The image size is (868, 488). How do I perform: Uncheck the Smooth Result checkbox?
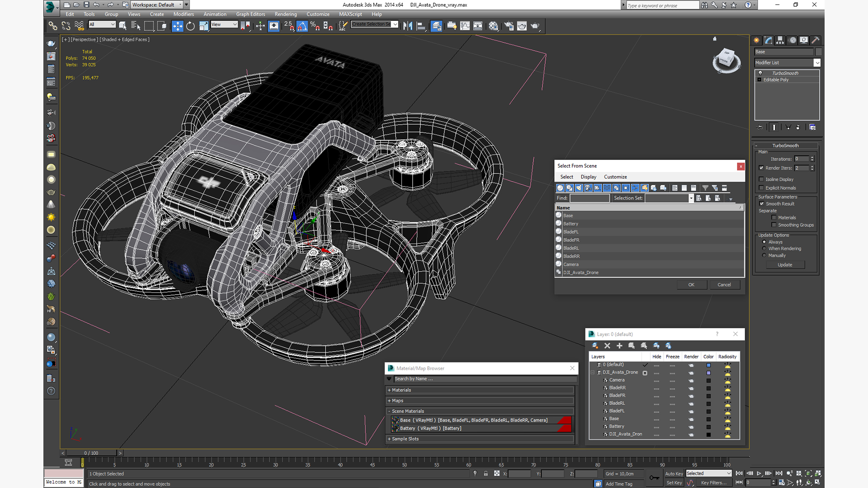coord(761,204)
